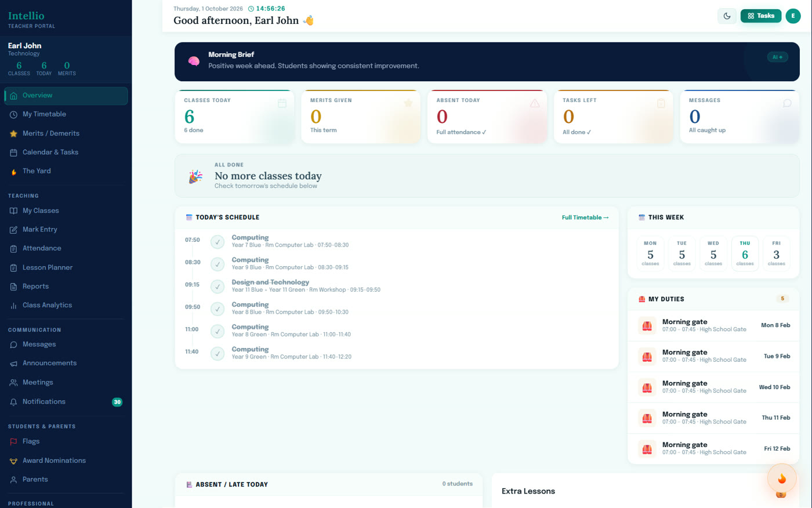This screenshot has height=508, width=812.
Task: Toggle dark mode with the moon icon
Action: coord(727,16)
